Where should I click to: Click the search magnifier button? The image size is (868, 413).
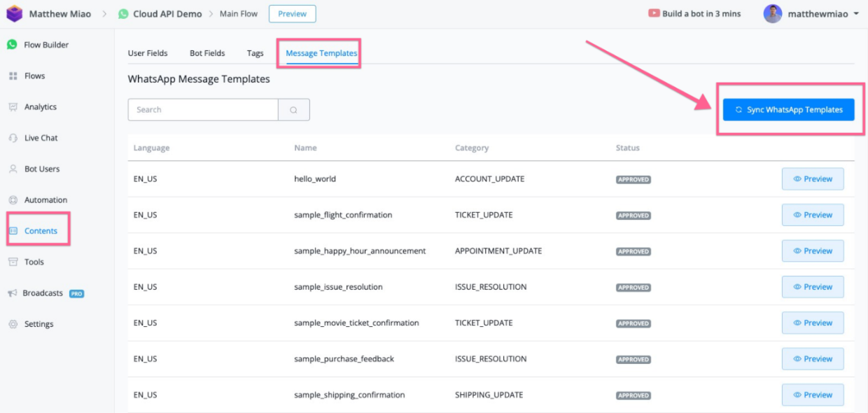pos(294,110)
